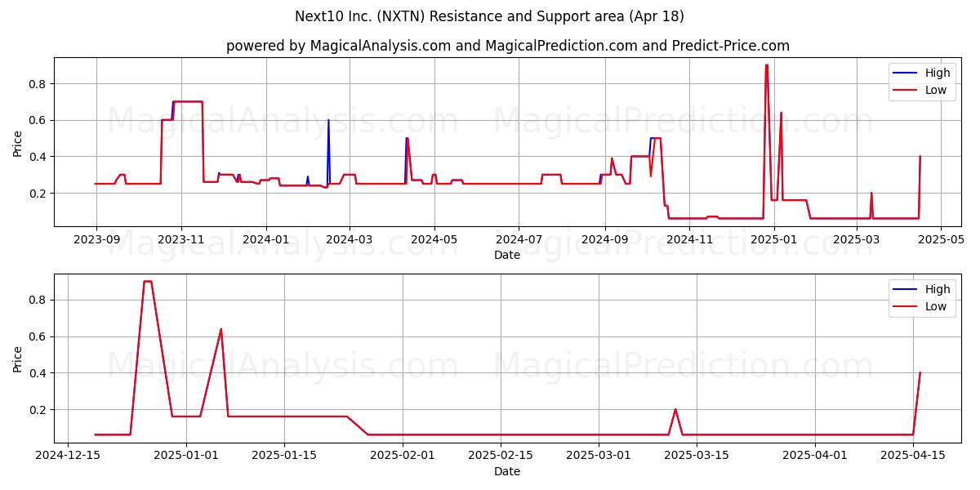Click the 0.9 plateau peak in the bottom chart
This screenshot has width=980, height=490.
point(148,282)
